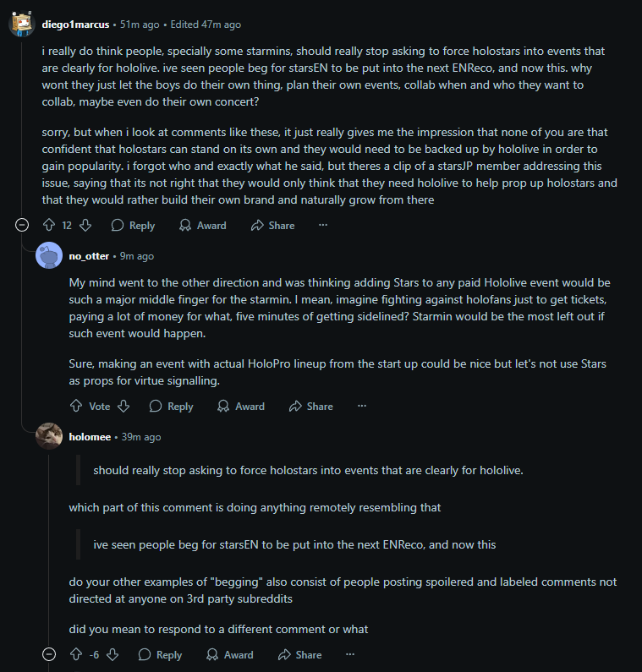The height and width of the screenshot is (672, 642).
Task: Downvote no_otter's comment
Action: (123, 407)
